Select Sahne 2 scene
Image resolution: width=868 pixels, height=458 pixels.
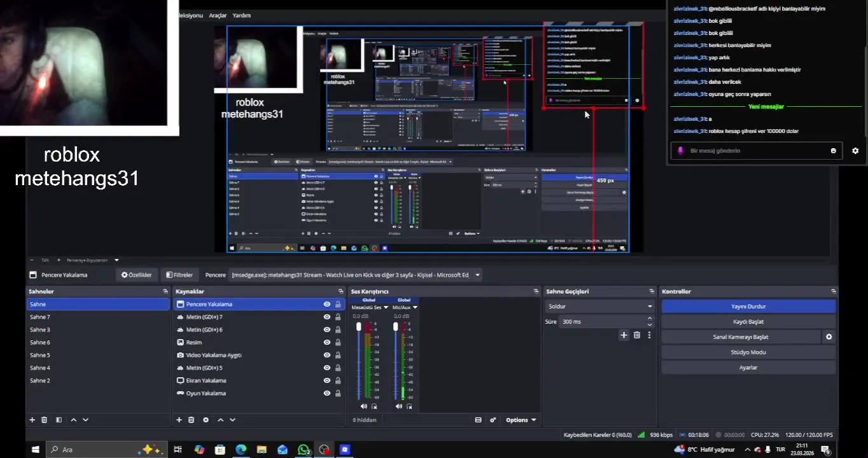[98, 380]
